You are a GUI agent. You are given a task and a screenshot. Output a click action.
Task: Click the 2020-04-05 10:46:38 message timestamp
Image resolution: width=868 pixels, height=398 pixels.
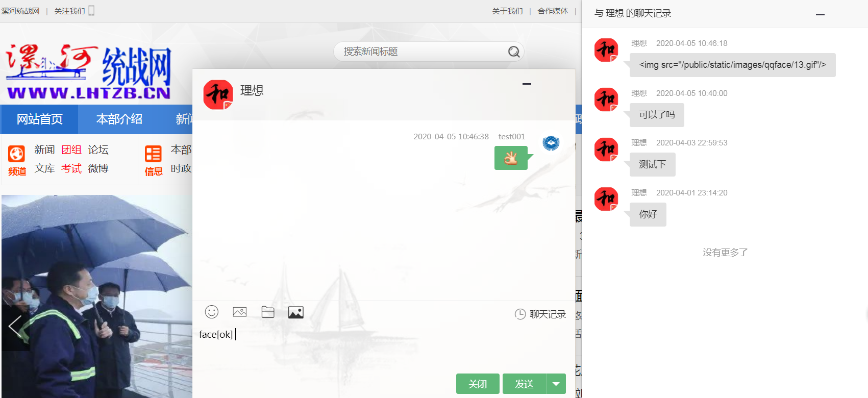point(451,137)
